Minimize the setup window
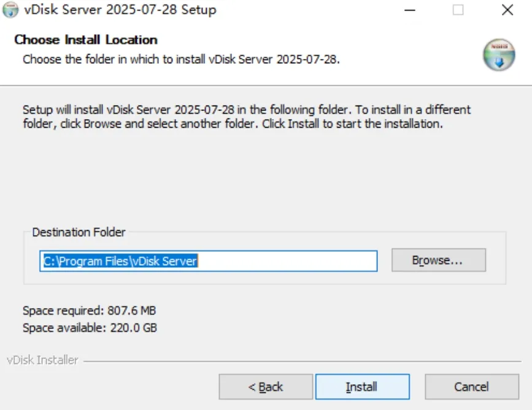532x410 pixels. click(410, 10)
